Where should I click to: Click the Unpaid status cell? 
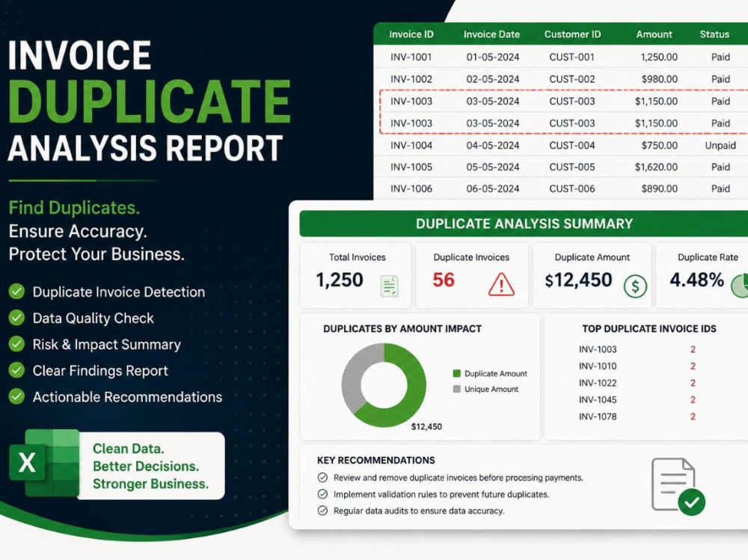[x=720, y=146]
